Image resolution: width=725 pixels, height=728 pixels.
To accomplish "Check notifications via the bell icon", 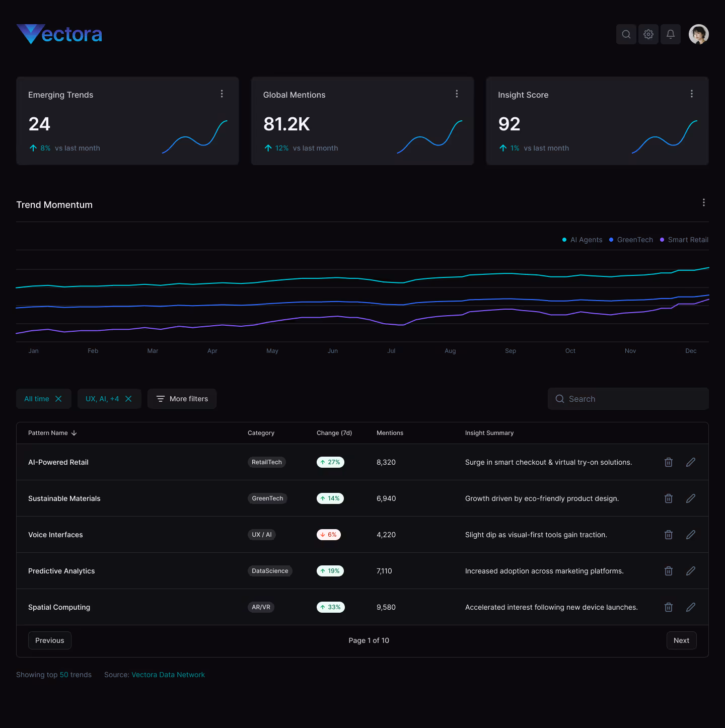I will click(x=670, y=34).
